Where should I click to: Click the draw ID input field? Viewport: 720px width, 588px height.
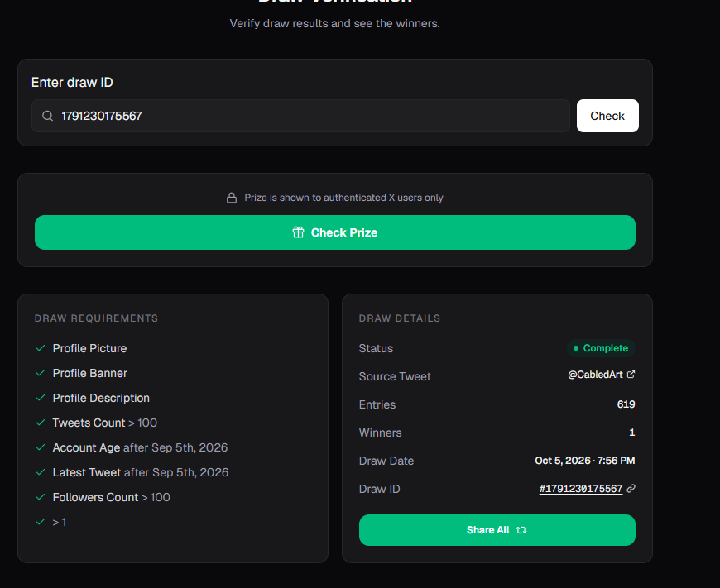tap(300, 116)
